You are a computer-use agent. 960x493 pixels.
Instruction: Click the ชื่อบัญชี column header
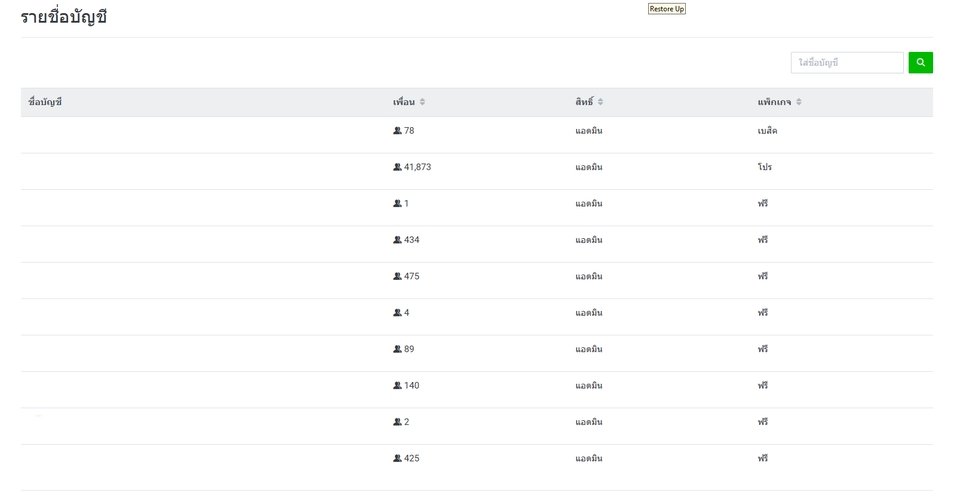[45, 102]
